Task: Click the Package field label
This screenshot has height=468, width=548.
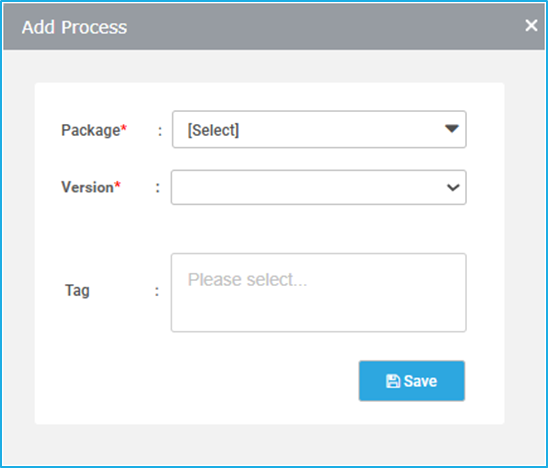Action: coord(91,130)
